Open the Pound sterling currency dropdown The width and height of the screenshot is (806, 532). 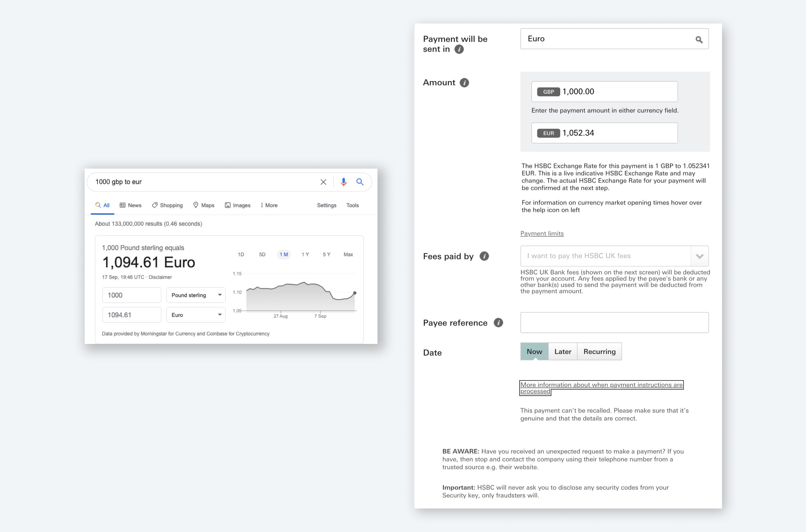coord(196,295)
